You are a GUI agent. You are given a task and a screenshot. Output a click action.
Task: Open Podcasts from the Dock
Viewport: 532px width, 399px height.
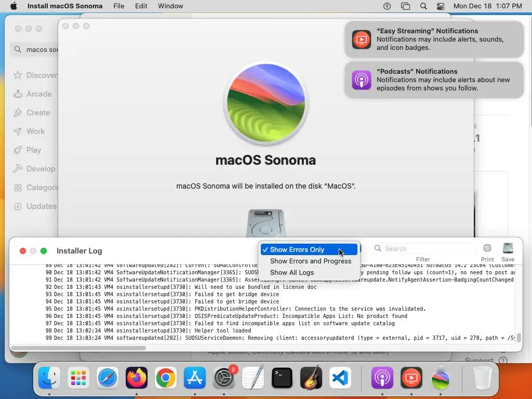pos(382,378)
